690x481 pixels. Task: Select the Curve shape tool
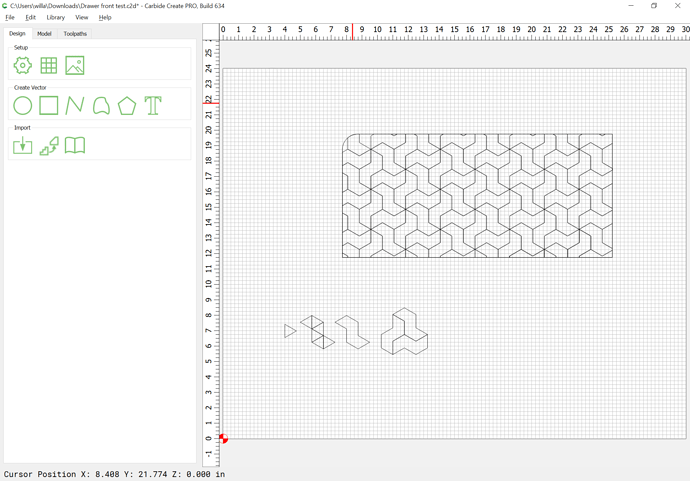click(x=101, y=106)
